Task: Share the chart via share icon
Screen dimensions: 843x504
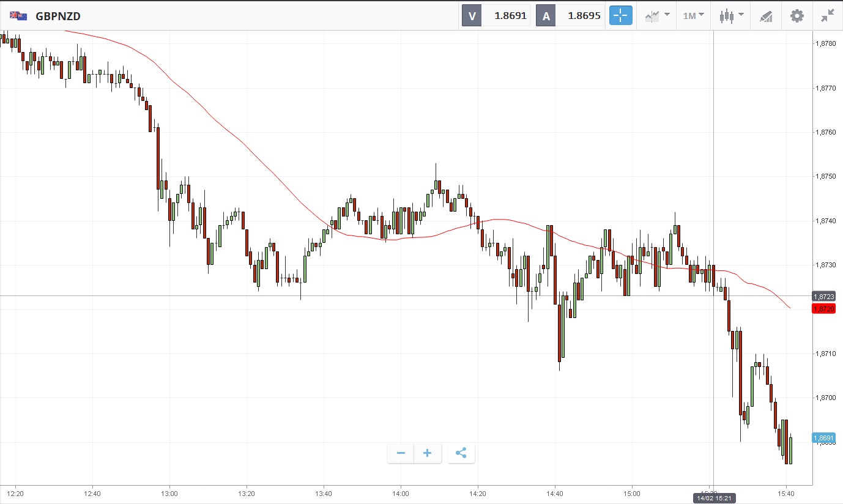Action: [x=461, y=453]
